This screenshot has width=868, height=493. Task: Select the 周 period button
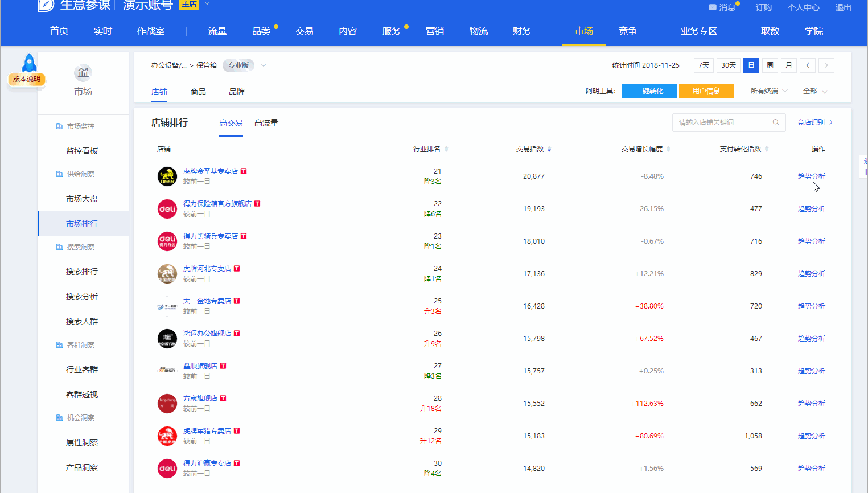tap(770, 65)
